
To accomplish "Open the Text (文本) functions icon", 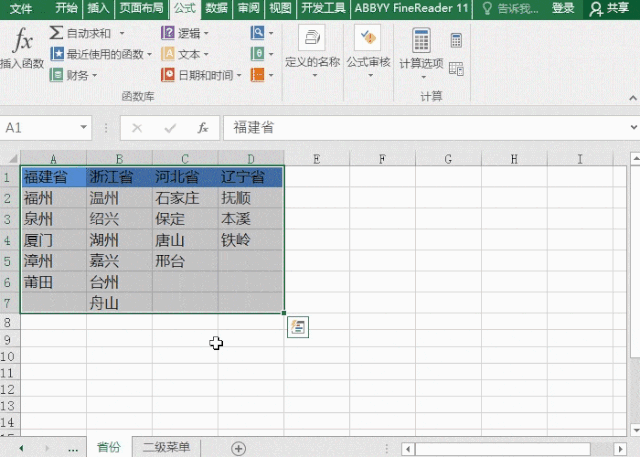I will [168, 54].
